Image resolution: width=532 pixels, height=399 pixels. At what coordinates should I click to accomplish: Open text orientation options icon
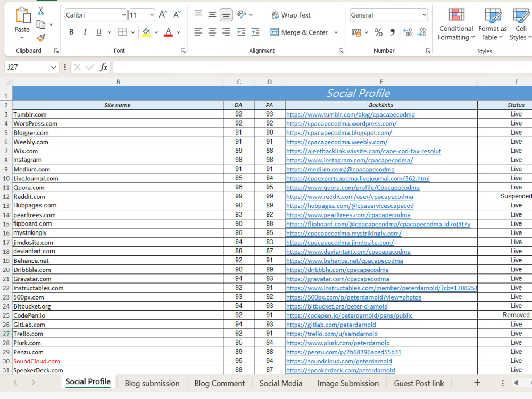[242, 14]
